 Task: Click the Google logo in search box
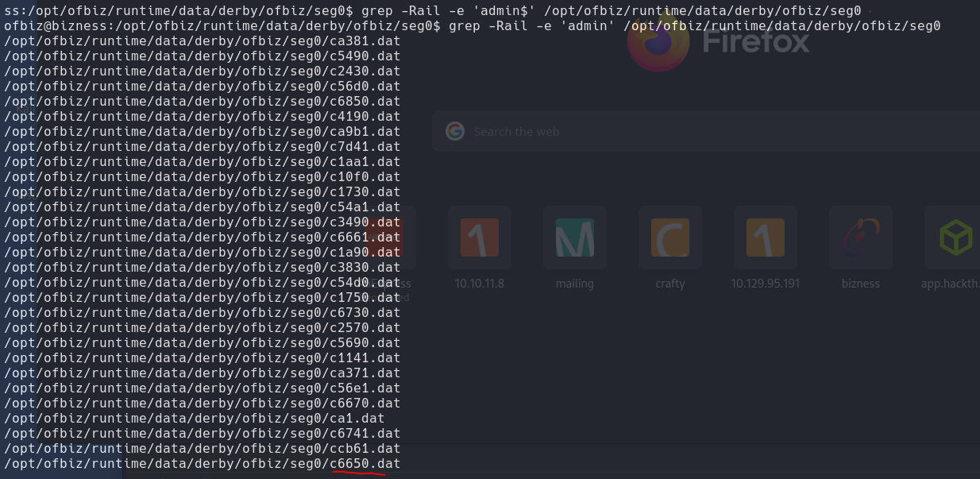point(455,131)
